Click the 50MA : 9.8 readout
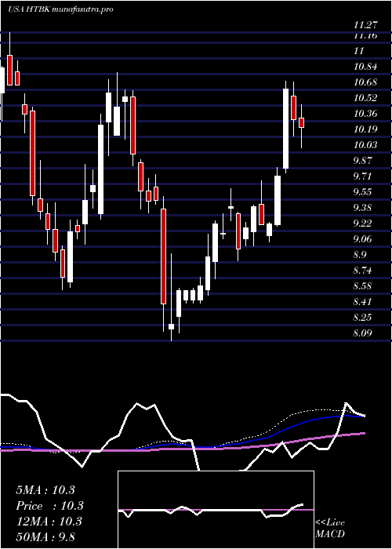Image resolution: width=392 pixels, height=549 pixels. click(45, 536)
